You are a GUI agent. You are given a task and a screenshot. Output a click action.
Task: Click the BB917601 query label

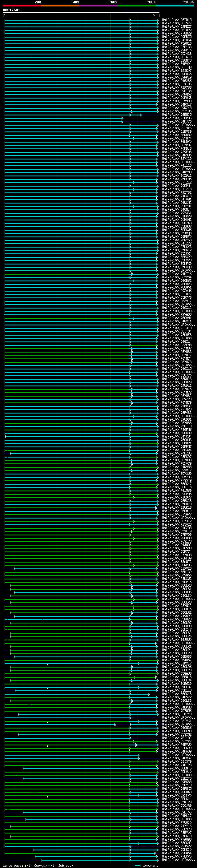tap(11, 10)
